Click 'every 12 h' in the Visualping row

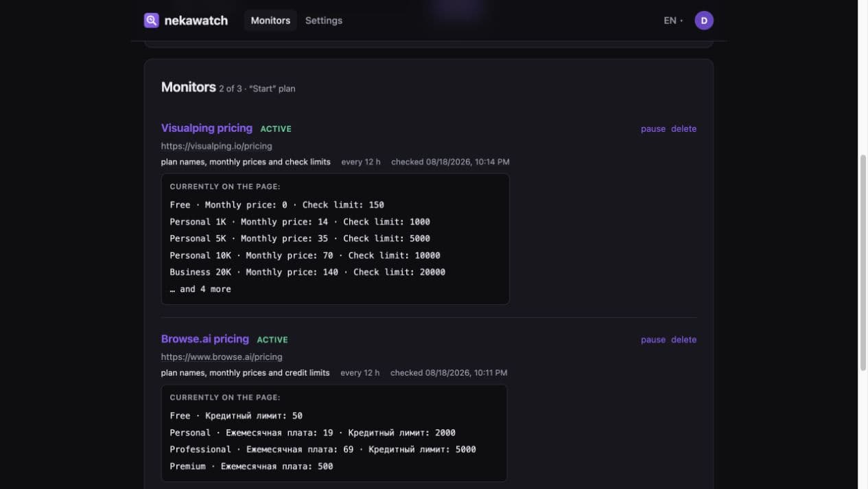(x=361, y=162)
